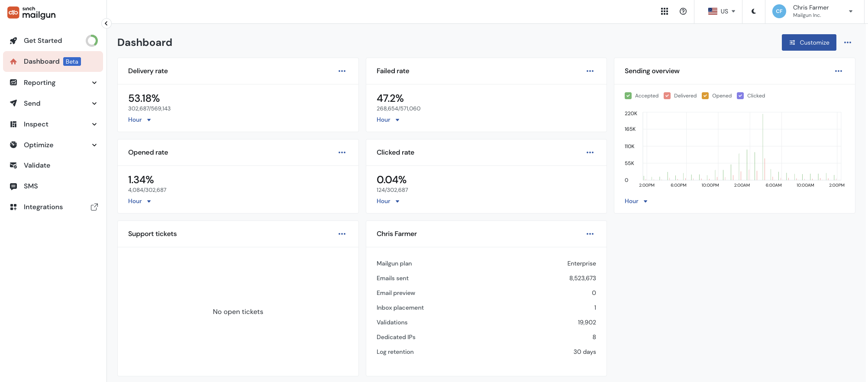This screenshot has width=868, height=382.
Task: Open the Integrations external link icon
Action: pyautogui.click(x=94, y=207)
